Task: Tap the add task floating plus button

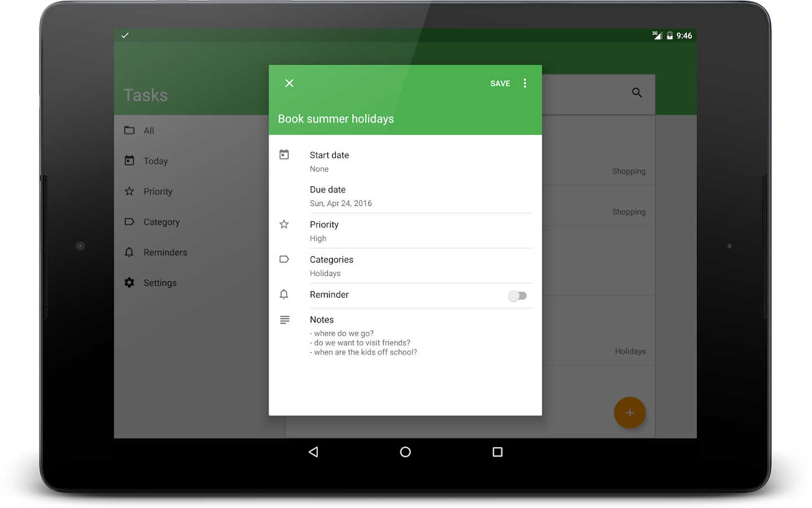Action: coord(630,413)
